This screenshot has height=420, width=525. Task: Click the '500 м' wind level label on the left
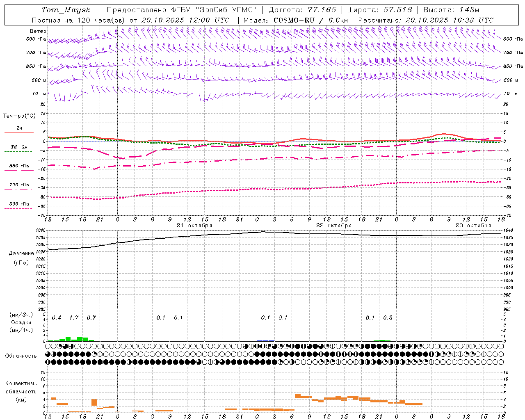[39, 80]
